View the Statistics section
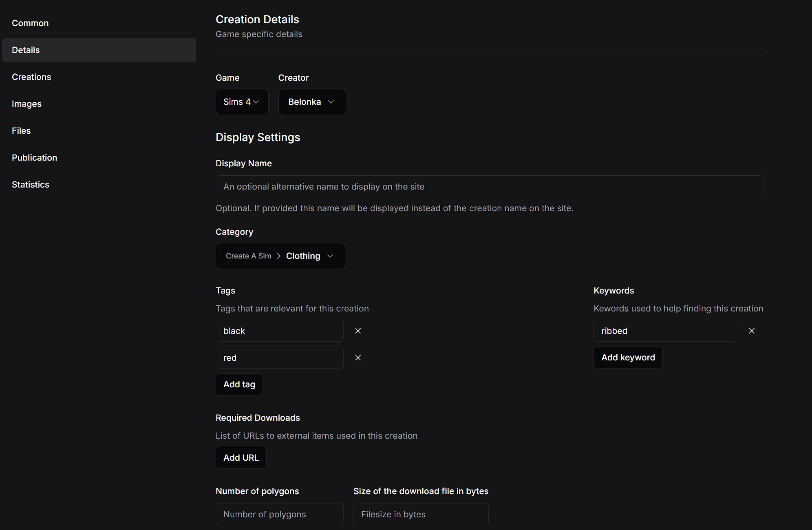 click(x=31, y=185)
